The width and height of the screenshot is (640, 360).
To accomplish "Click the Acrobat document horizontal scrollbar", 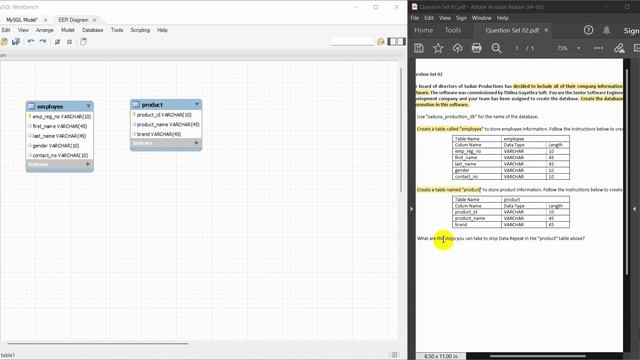I will (x=537, y=356).
